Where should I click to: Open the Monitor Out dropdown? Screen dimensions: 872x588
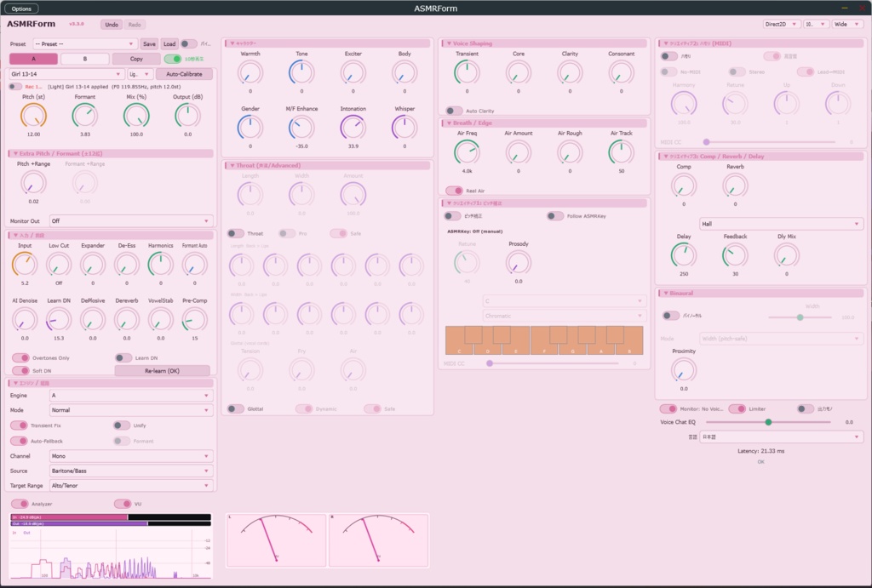[130, 221]
